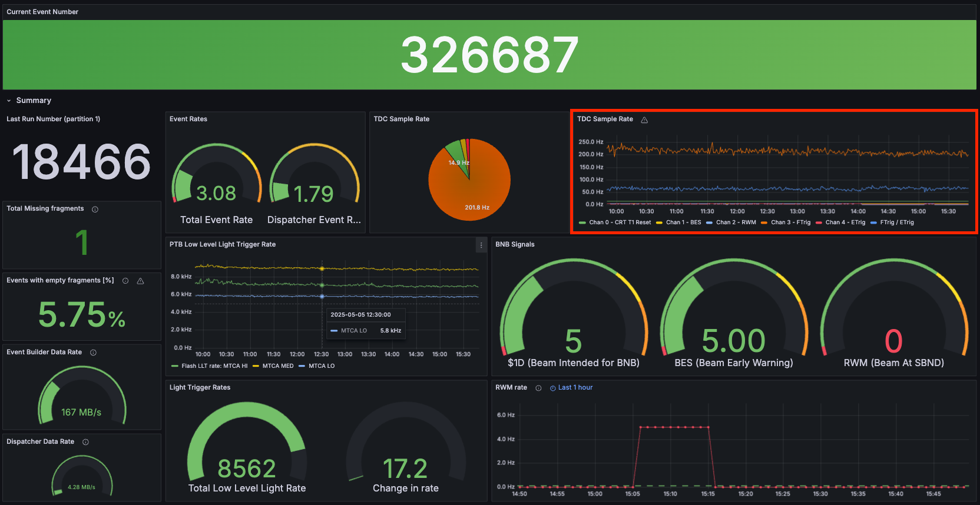Click info icon next to Events with empty fragments

click(125, 281)
